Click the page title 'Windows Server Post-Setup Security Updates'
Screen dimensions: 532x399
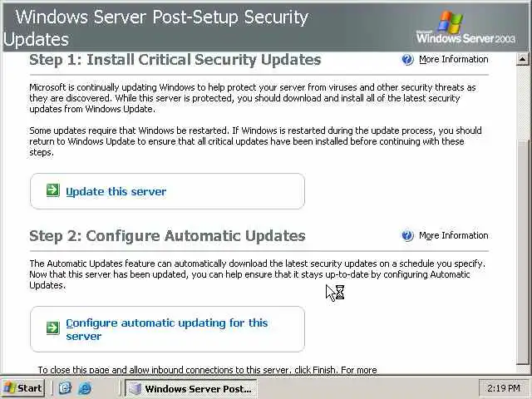point(158,27)
